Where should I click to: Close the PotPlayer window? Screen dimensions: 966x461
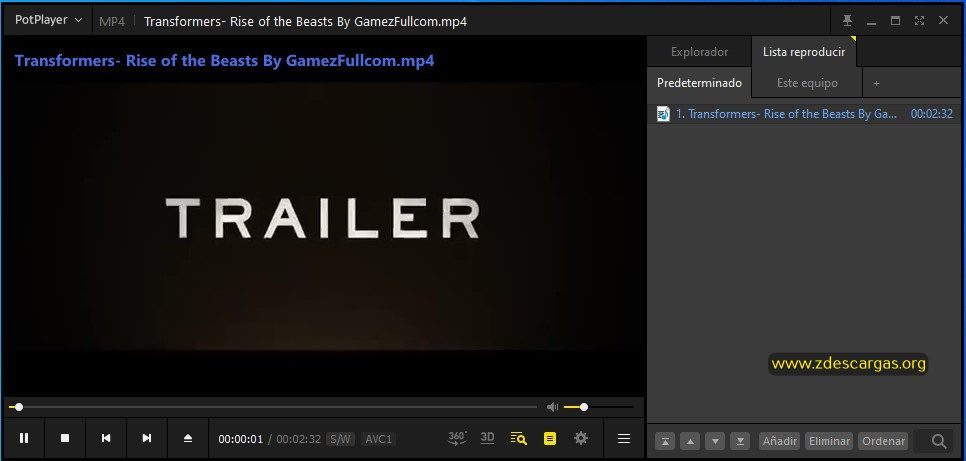[x=943, y=20]
